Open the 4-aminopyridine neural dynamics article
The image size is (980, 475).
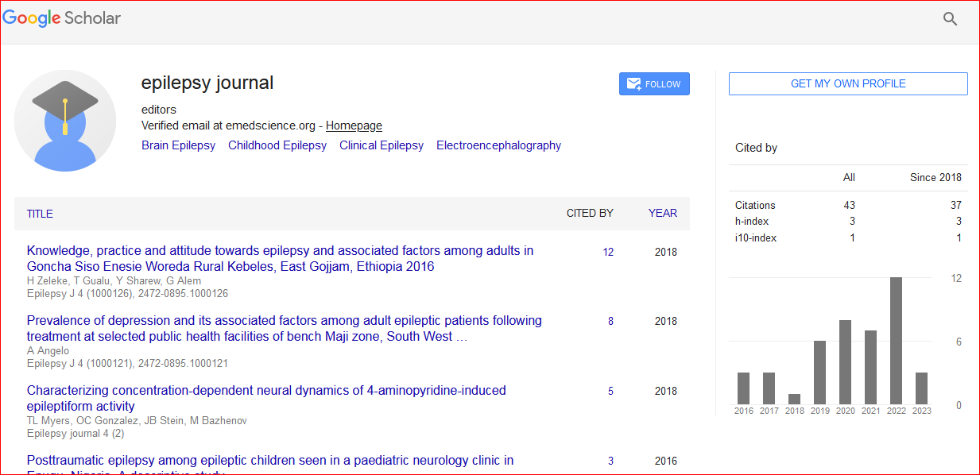(x=266, y=398)
